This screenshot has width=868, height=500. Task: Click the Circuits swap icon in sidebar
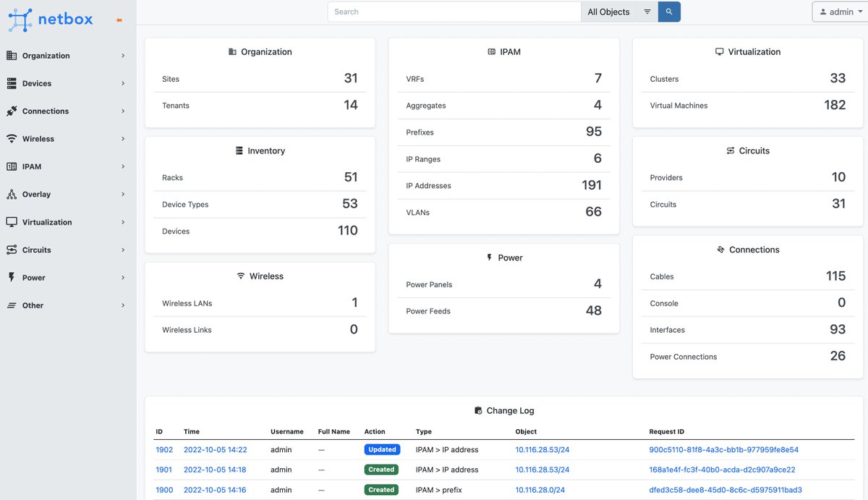tap(12, 250)
